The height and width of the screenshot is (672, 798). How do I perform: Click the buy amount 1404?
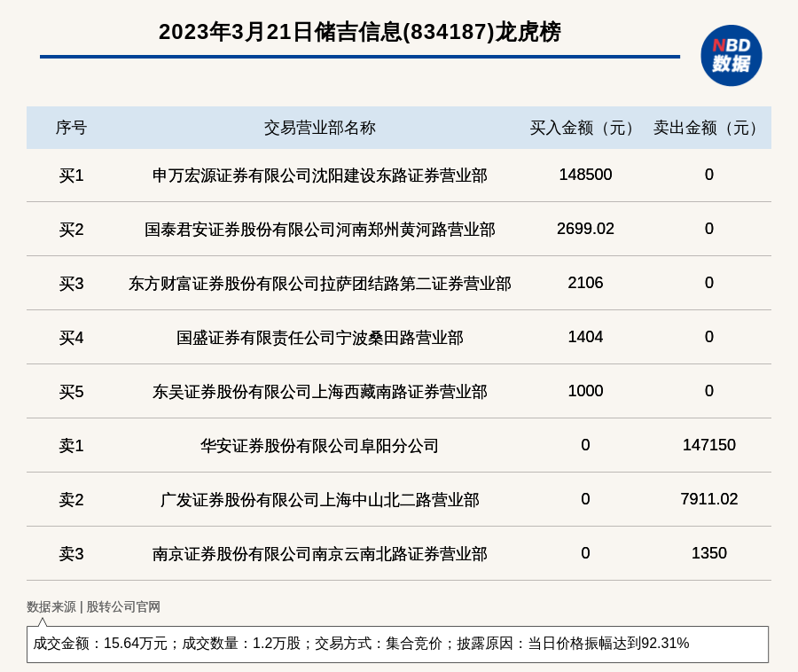[585, 337]
